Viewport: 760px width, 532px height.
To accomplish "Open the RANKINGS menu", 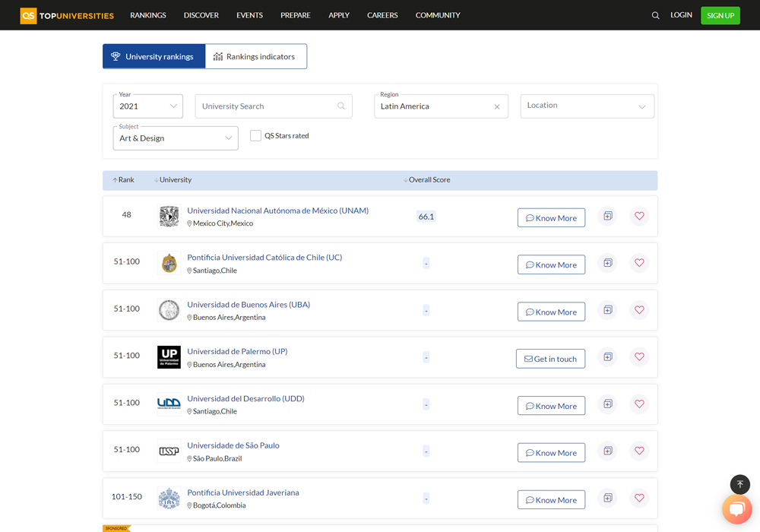I will point(148,15).
